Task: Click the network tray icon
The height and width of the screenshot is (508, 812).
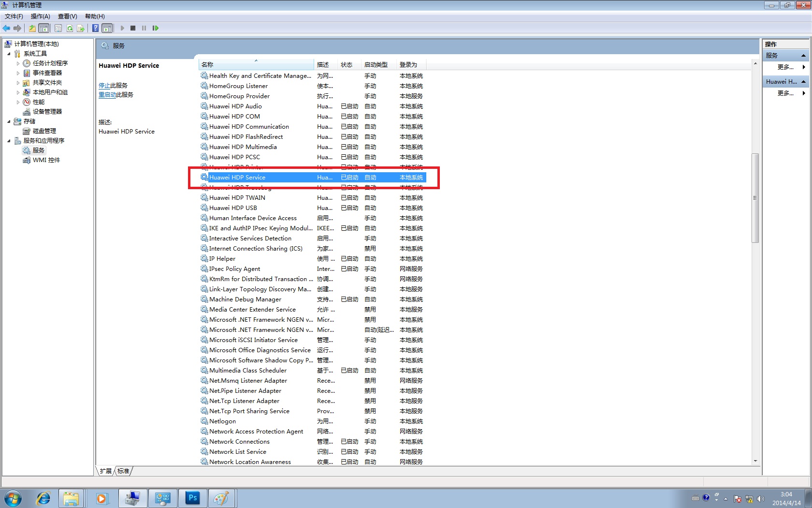Action: coord(749,499)
